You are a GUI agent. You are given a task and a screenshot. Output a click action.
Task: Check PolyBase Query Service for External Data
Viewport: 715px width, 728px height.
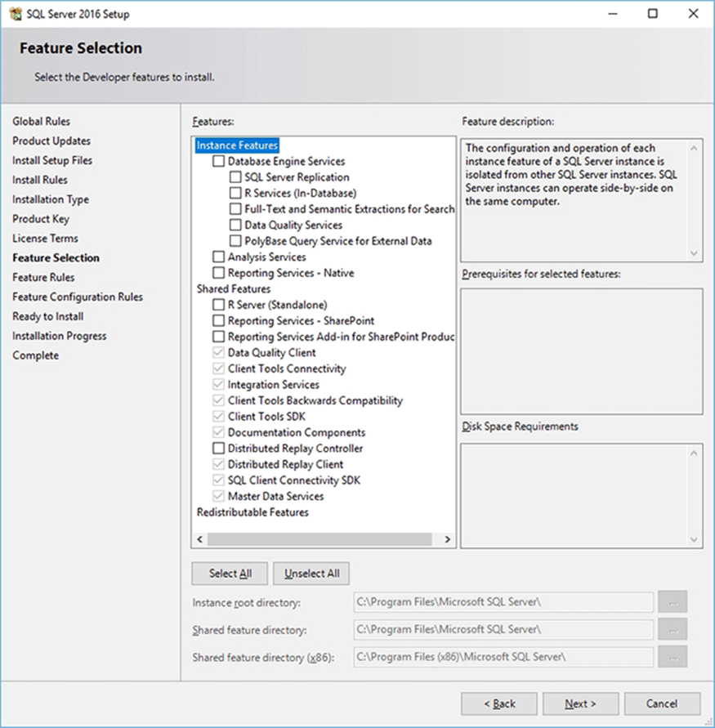coord(235,241)
